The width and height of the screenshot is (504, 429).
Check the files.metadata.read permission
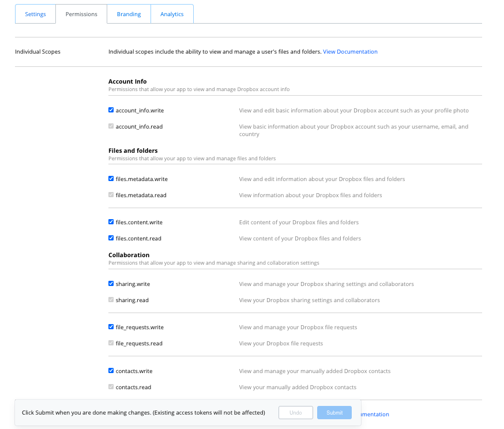coord(111,194)
